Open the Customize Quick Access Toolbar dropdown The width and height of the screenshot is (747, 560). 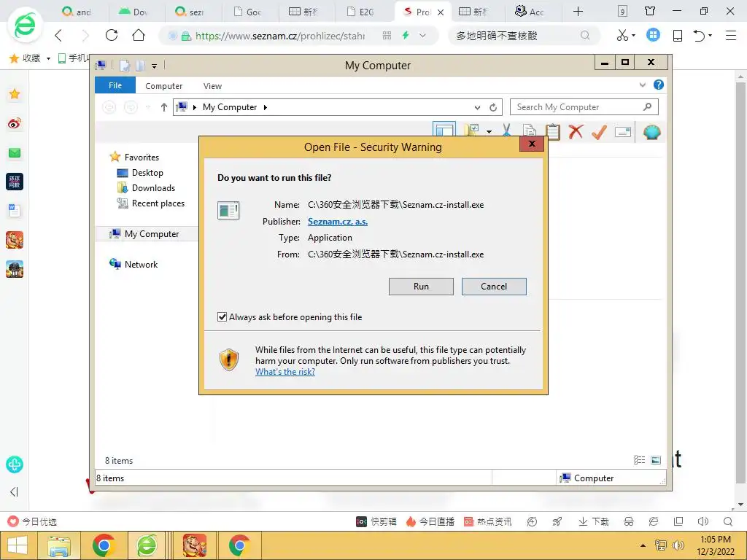(154, 66)
